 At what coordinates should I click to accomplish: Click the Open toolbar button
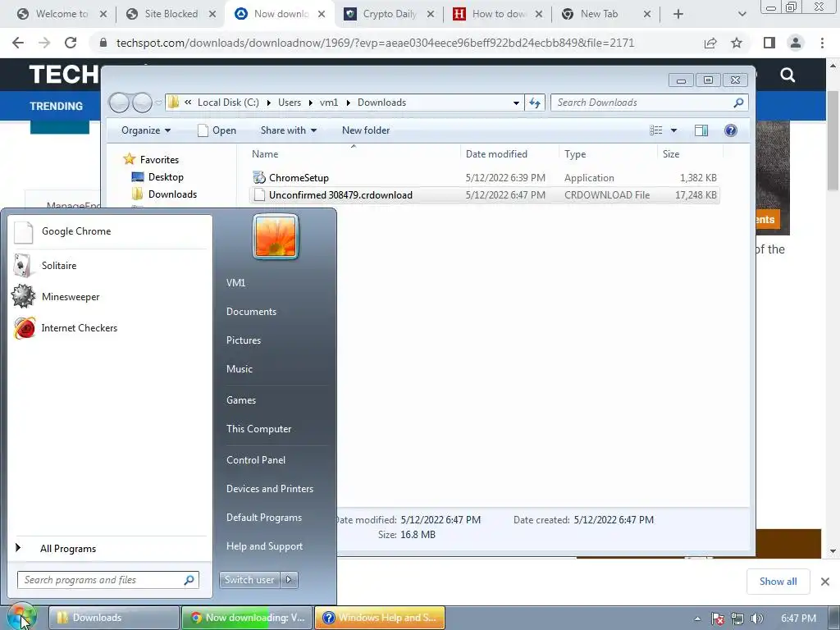(x=217, y=130)
